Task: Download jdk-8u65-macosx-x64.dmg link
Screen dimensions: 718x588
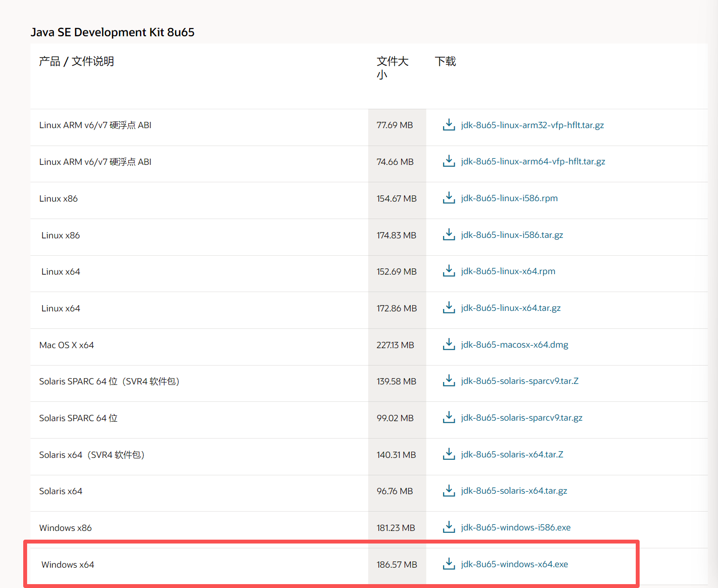Action: pyautogui.click(x=514, y=344)
